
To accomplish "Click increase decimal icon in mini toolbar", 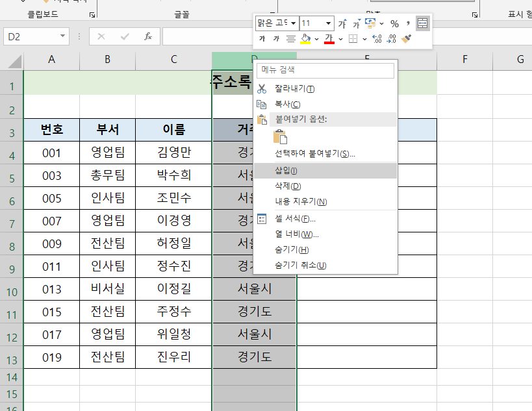I will point(377,39).
